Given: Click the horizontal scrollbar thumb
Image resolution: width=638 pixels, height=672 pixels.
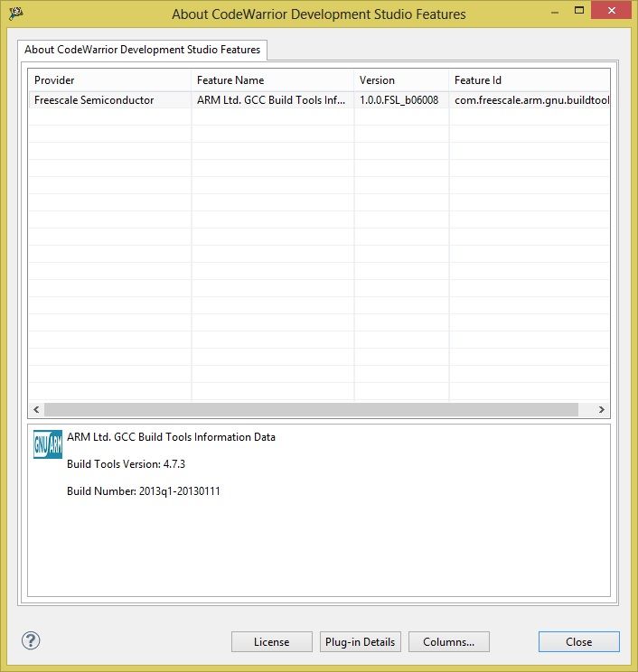Looking at the screenshot, I should (311, 410).
